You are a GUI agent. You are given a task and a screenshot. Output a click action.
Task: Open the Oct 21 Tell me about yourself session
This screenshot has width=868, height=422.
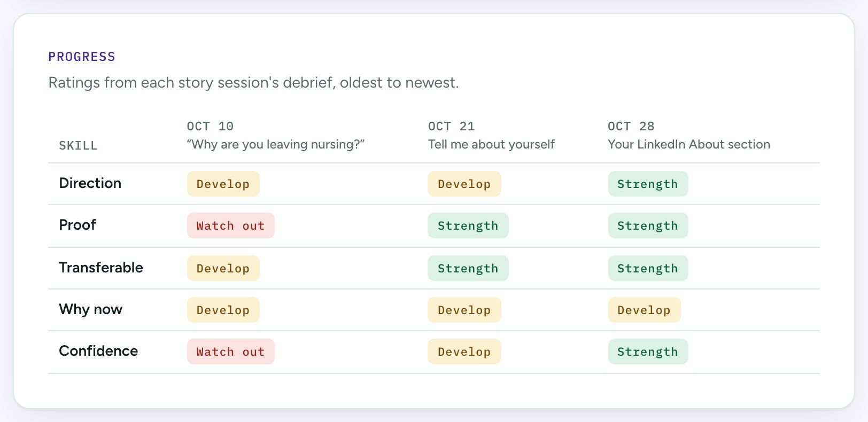(491, 136)
